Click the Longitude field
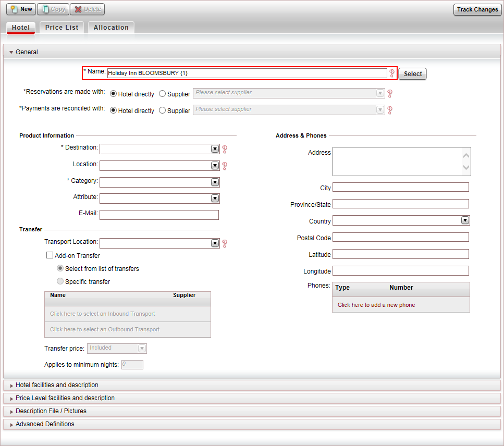Viewport: 504px width, 446px height. [x=400, y=271]
